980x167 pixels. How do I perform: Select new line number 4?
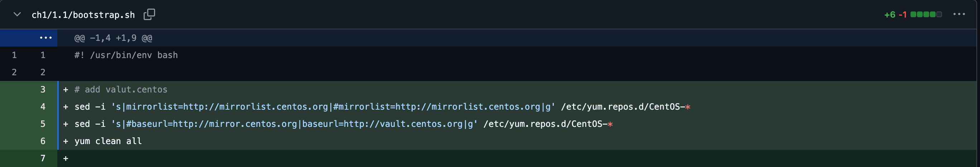[43, 106]
